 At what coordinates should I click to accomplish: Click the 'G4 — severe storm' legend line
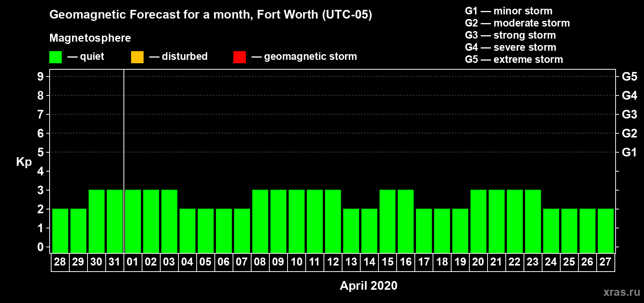pyautogui.click(x=511, y=47)
